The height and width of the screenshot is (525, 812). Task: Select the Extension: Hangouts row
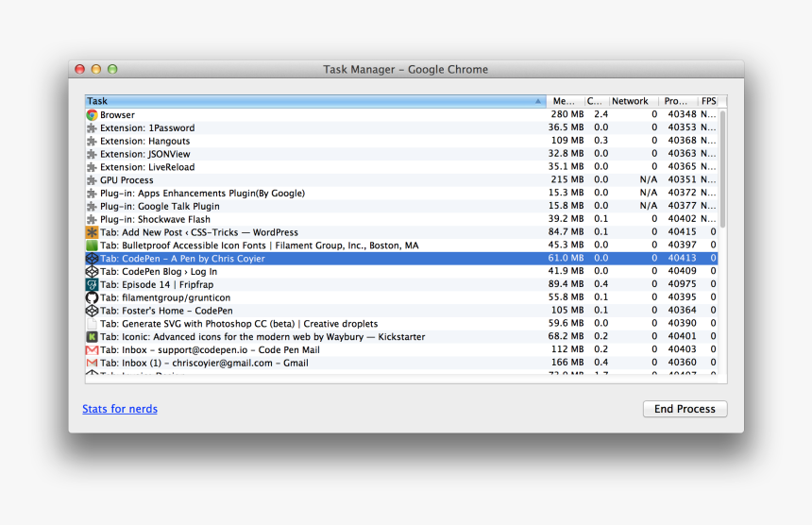click(401, 141)
